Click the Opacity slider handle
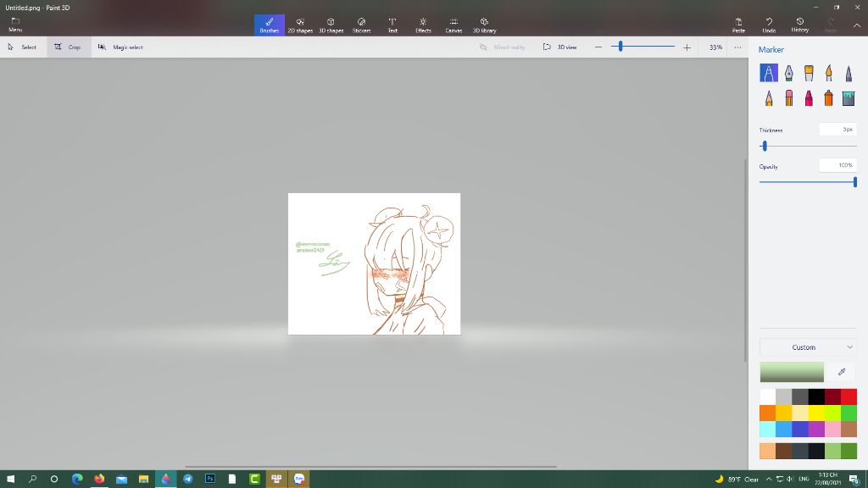The width and height of the screenshot is (868, 488). click(855, 182)
